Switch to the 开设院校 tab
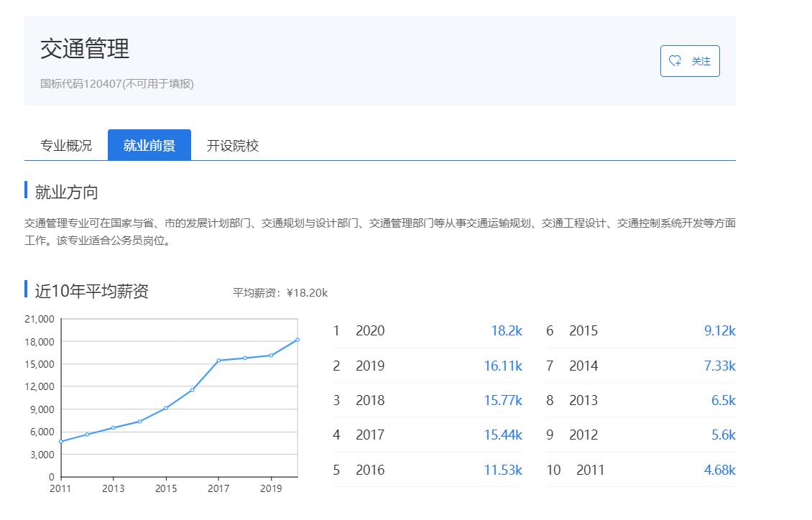Viewport: 812px width, 520px height. click(x=233, y=145)
